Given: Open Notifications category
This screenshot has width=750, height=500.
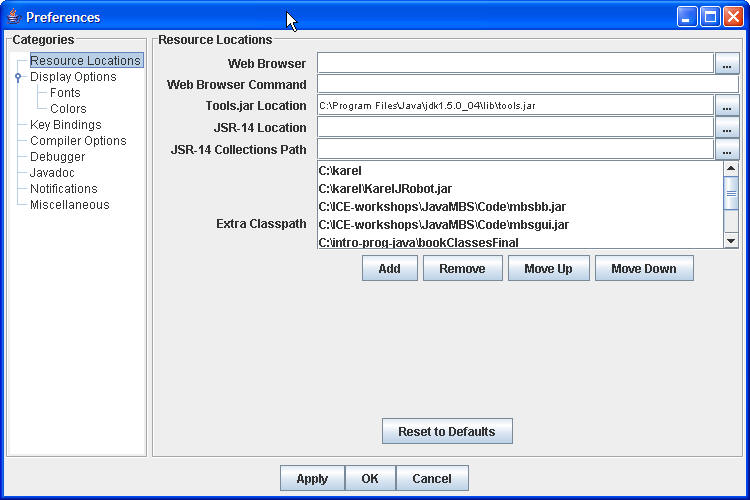Looking at the screenshot, I should tap(64, 189).
